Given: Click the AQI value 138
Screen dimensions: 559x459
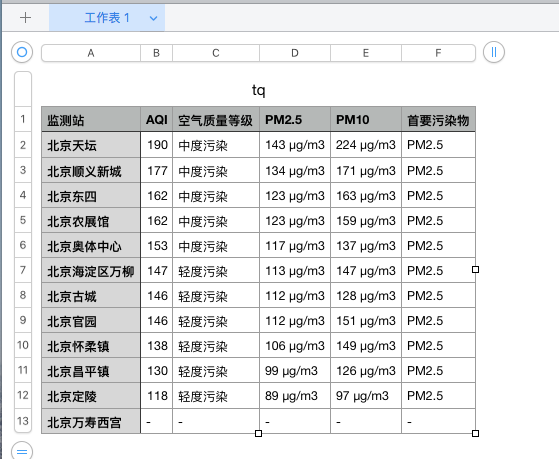Looking at the screenshot, I should (x=157, y=345).
